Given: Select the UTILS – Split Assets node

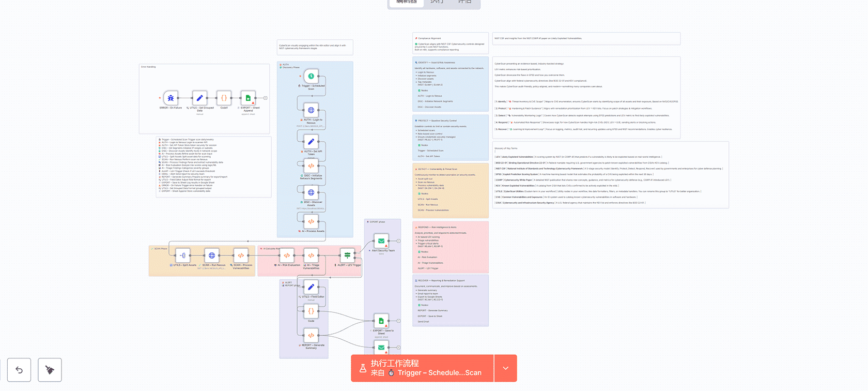Looking at the screenshot, I should (x=183, y=255).
